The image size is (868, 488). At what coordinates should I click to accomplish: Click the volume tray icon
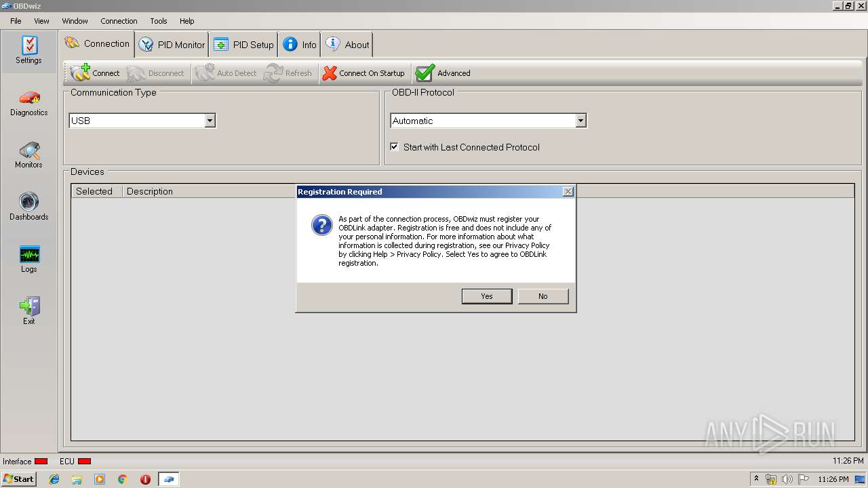pos(787,479)
